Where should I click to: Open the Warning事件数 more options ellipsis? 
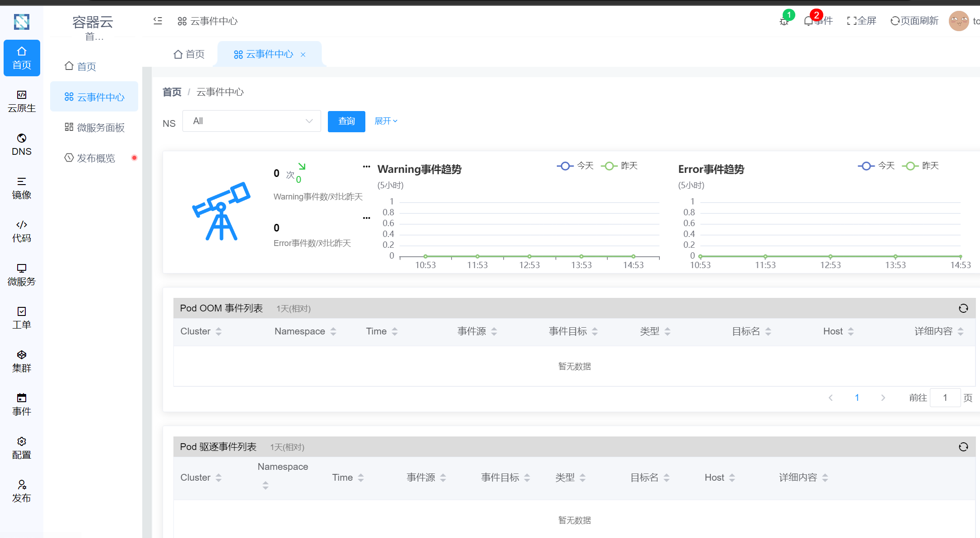point(366,167)
